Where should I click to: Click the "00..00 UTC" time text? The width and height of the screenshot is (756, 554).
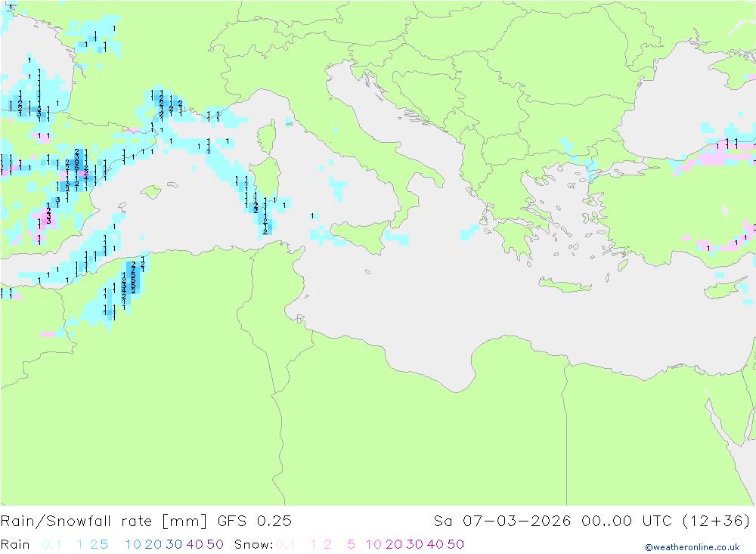pyautogui.click(x=627, y=522)
